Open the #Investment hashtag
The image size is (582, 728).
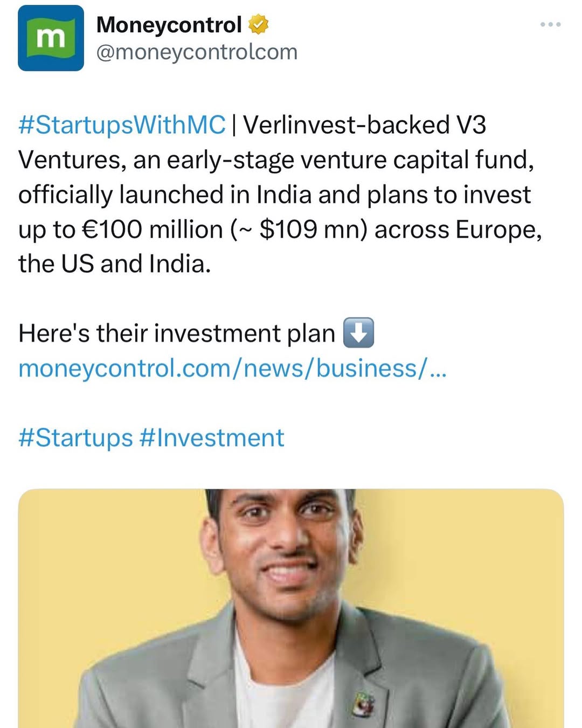212,437
